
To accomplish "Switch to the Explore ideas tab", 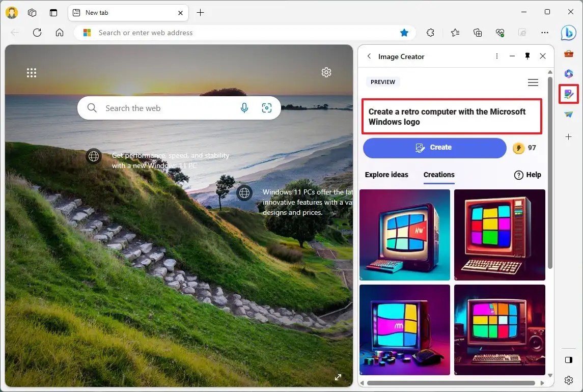I will tap(386, 175).
